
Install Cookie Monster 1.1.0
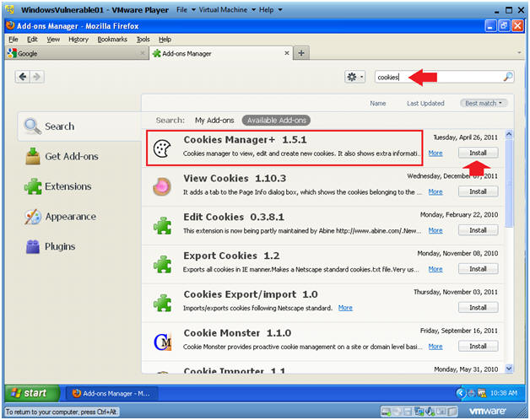click(x=478, y=347)
